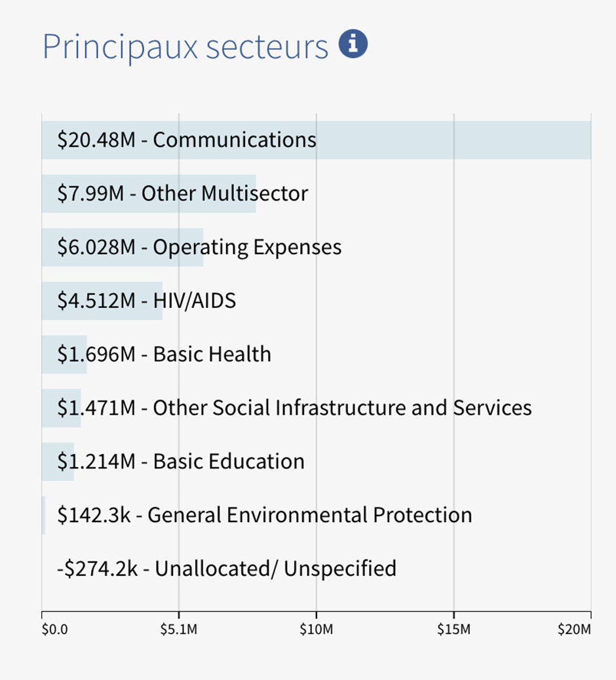Screen dimensions: 616x680
Task: Click the $20.48M value label text
Action: pyautogui.click(x=96, y=140)
